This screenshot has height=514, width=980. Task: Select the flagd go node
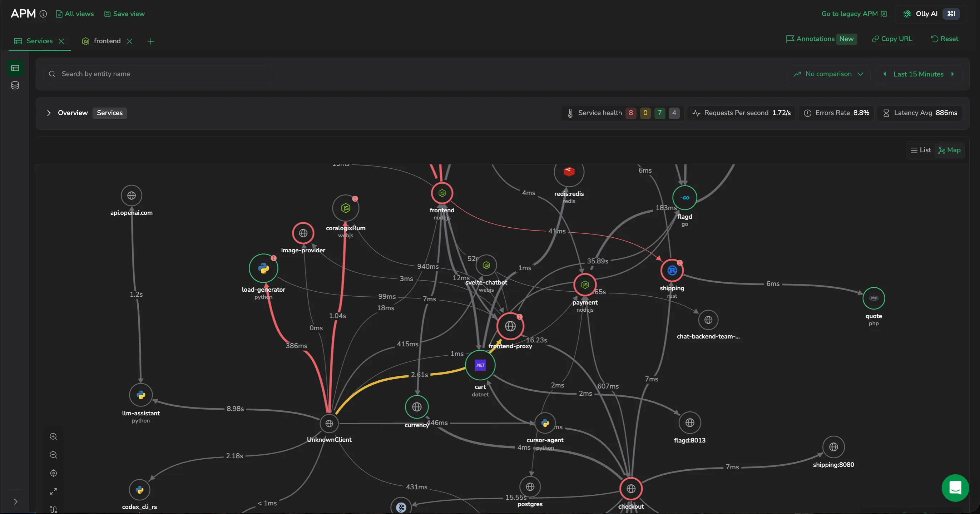(684, 198)
